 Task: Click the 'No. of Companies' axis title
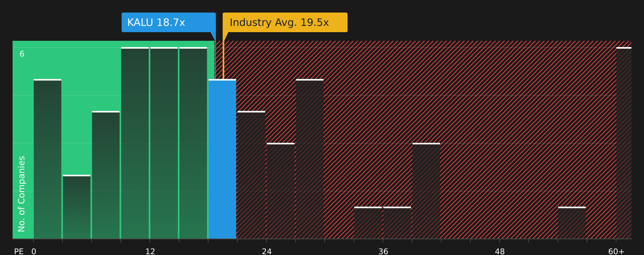pyautogui.click(x=22, y=194)
